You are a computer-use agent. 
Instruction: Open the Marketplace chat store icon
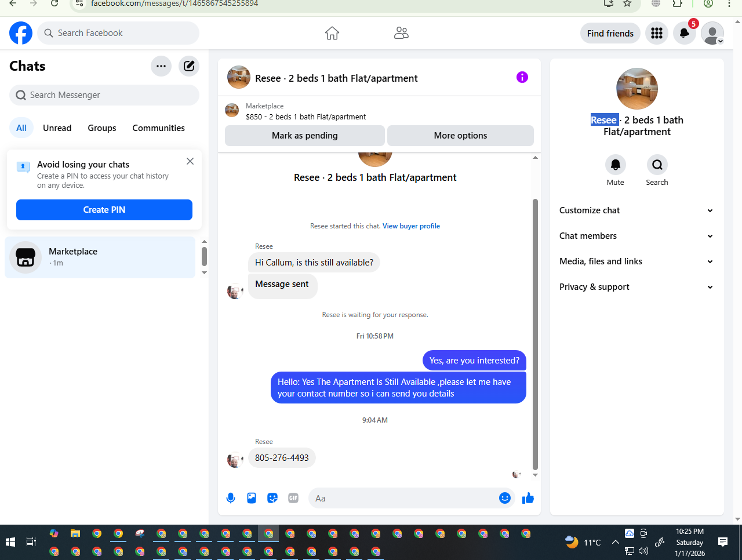(26, 257)
